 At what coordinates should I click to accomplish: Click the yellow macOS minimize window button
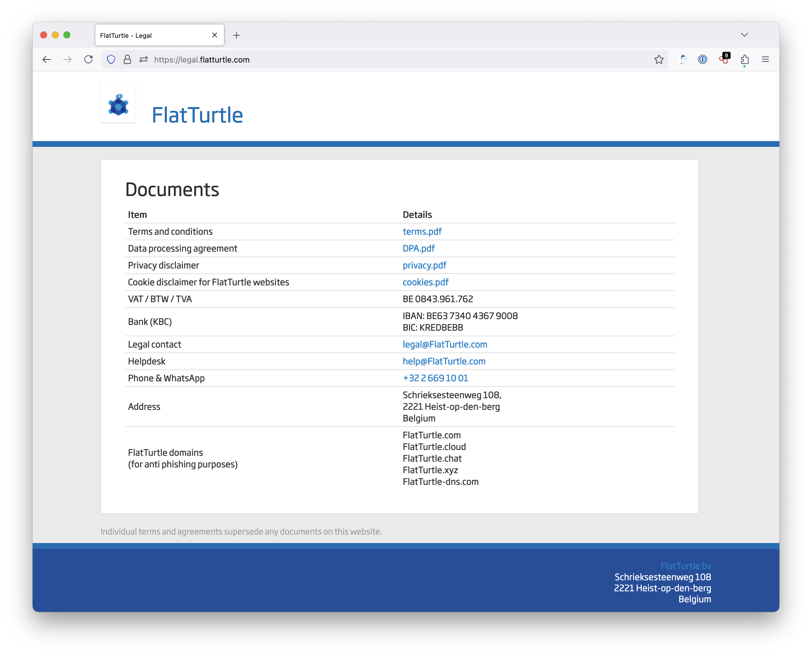[x=56, y=35]
